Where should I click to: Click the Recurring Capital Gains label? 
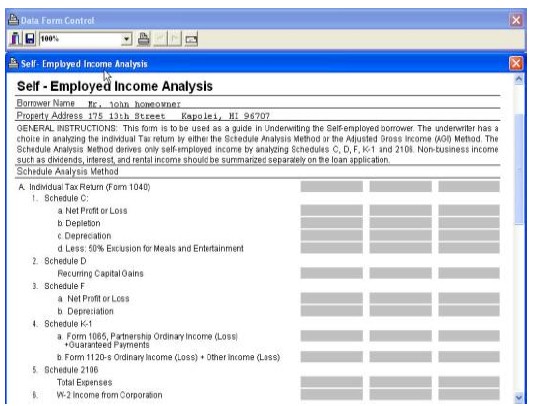tap(100, 274)
